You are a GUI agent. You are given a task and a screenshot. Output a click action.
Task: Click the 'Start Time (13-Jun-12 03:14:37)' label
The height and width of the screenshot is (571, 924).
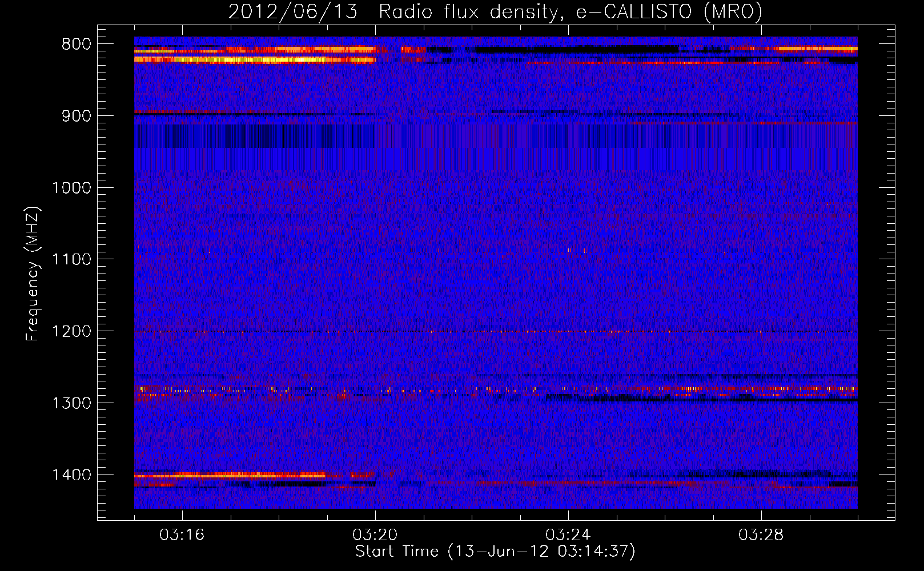pyautogui.click(x=495, y=552)
